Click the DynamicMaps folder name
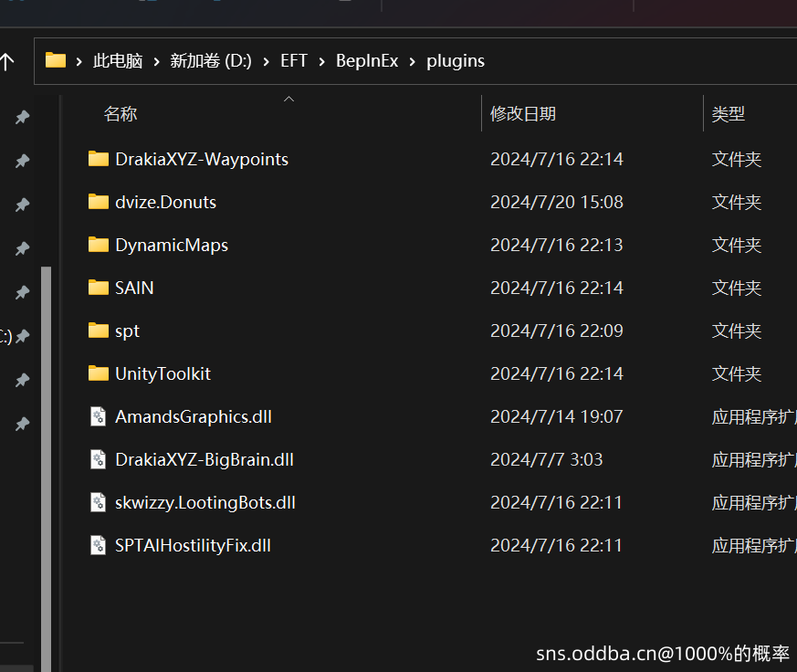797x672 pixels. click(x=172, y=245)
